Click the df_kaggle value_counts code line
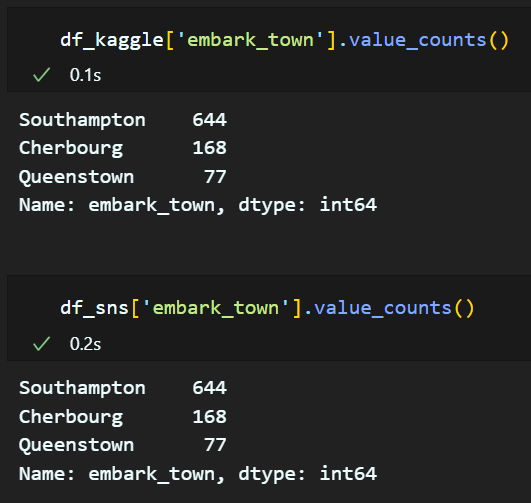 (x=284, y=40)
